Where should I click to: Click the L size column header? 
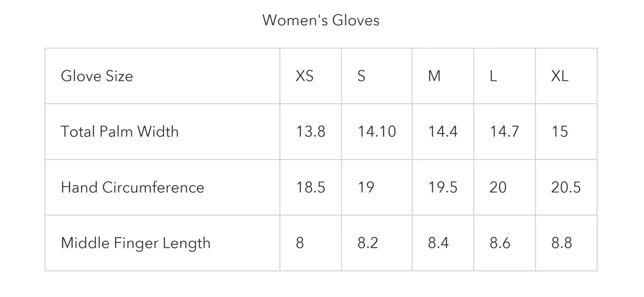coord(493,76)
